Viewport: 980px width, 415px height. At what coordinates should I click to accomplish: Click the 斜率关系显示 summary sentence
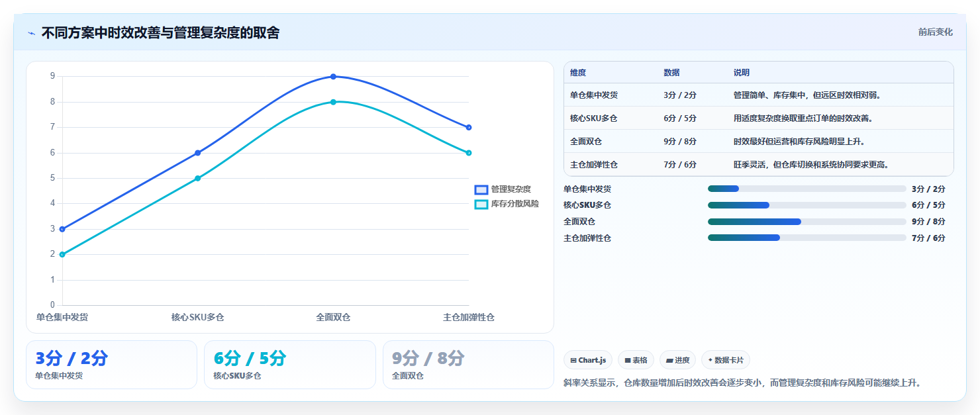[742, 383]
